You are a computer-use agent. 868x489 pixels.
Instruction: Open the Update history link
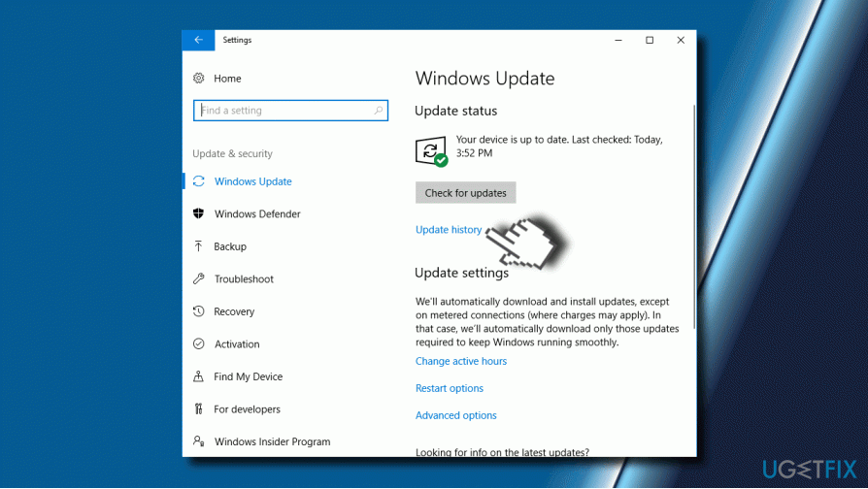coord(449,230)
